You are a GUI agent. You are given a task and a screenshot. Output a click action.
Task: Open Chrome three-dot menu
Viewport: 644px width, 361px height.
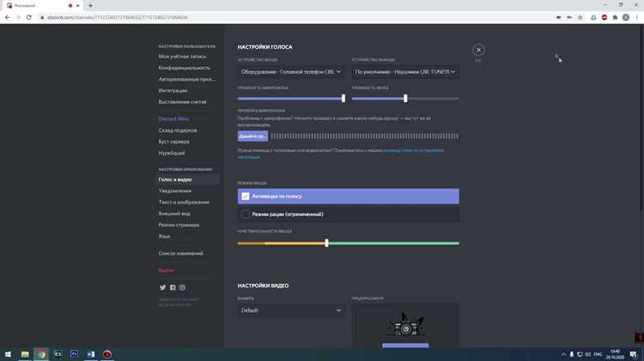tap(636, 17)
